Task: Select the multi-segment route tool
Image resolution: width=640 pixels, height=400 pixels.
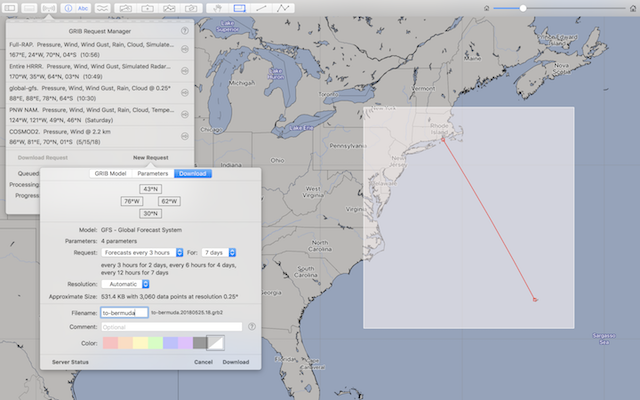Action: [x=284, y=7]
